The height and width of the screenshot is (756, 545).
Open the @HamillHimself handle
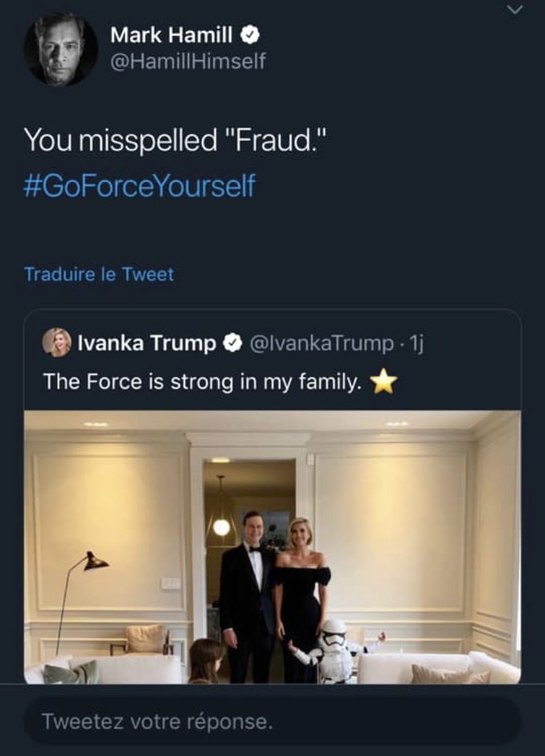(x=187, y=61)
